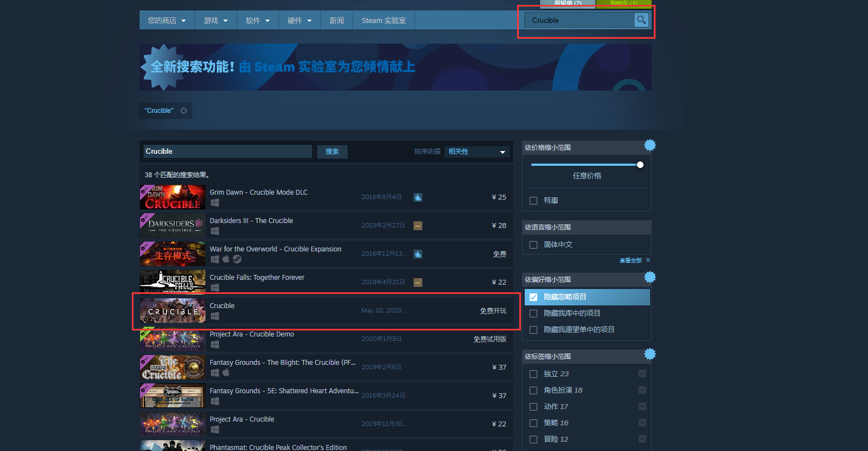868x451 pixels.
Task: Open the 您的商店 dropdown menu
Action: [167, 20]
